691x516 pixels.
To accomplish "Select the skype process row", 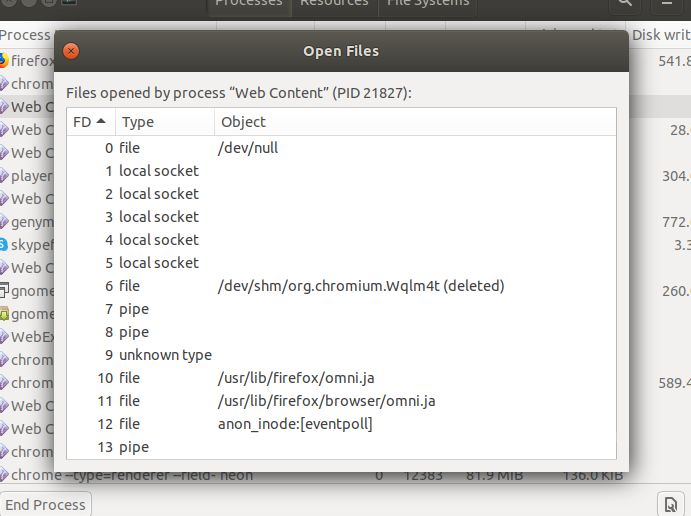I will point(27,245).
